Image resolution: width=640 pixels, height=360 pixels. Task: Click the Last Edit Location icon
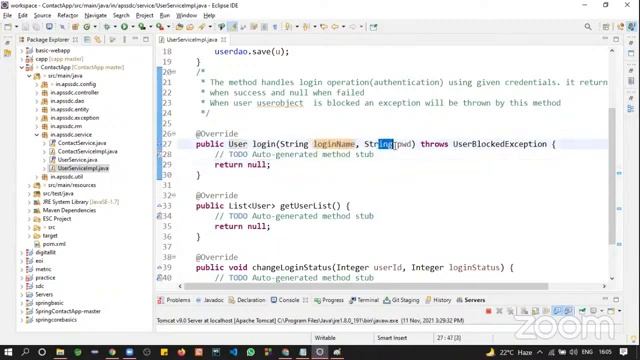pos(324,27)
